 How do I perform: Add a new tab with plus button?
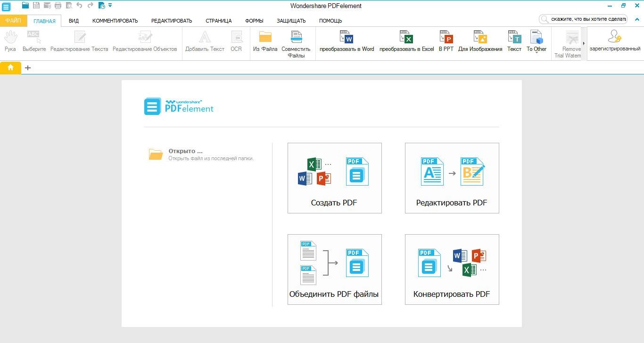click(28, 68)
